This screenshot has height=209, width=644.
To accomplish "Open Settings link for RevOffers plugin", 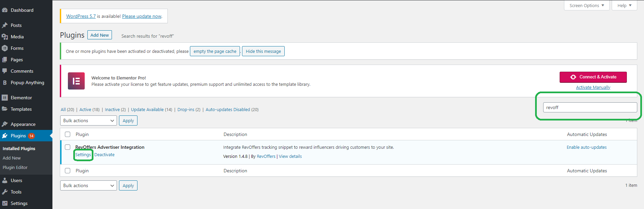I will 83,155.
